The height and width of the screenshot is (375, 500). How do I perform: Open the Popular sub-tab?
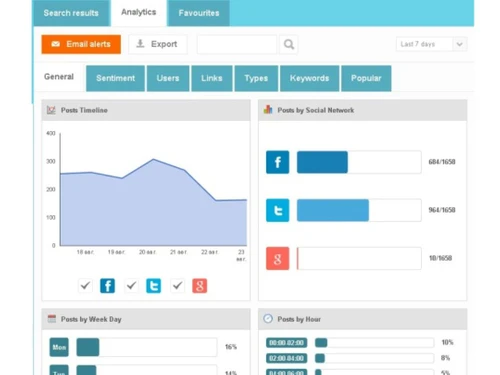click(366, 78)
